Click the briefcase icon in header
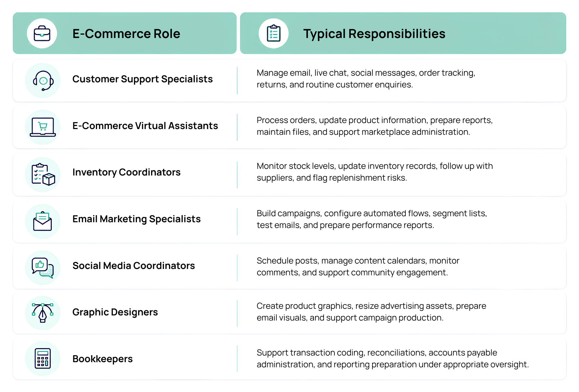 pos(42,33)
